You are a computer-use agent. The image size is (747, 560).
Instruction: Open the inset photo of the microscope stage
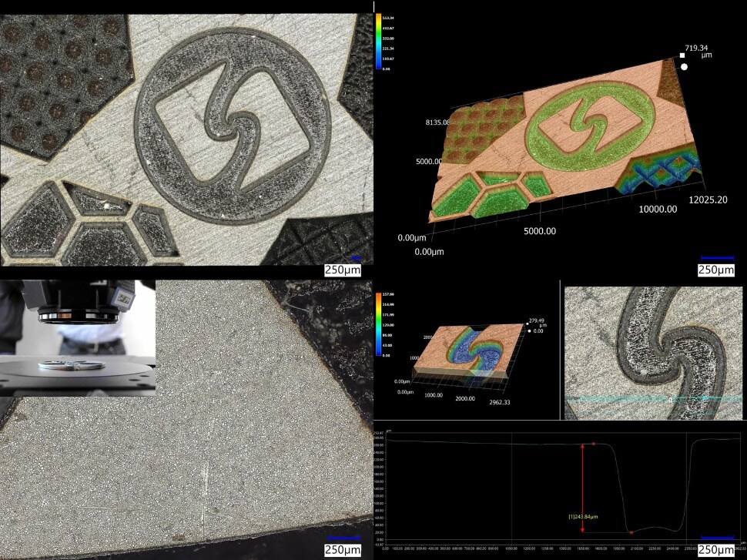pyautogui.click(x=77, y=337)
